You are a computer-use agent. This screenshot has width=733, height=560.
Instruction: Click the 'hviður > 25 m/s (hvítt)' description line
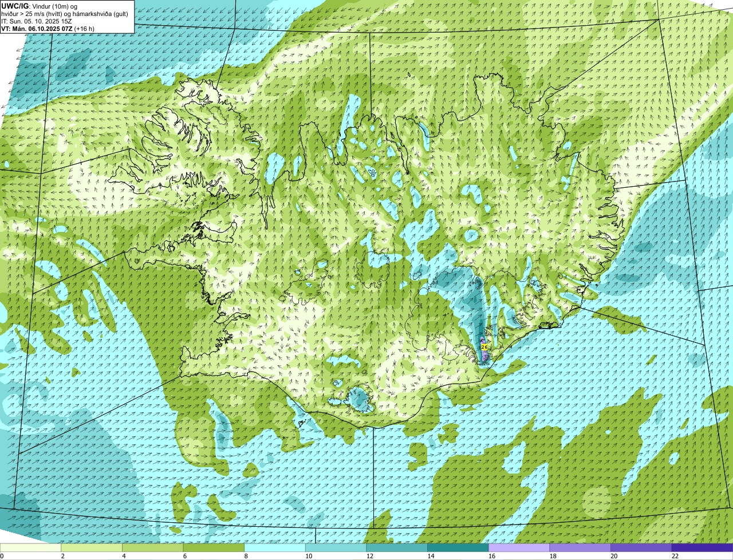pyautogui.click(x=65, y=13)
